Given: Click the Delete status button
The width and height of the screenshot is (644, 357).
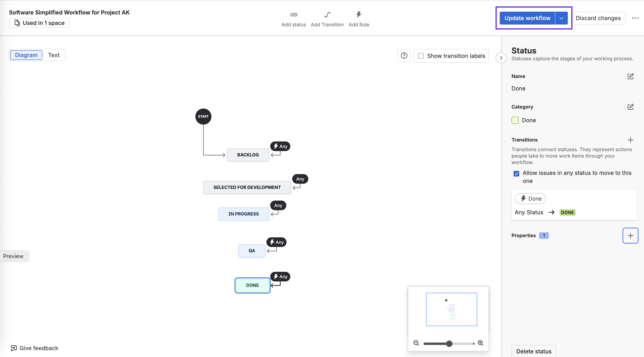Looking at the screenshot, I should coord(533,351).
